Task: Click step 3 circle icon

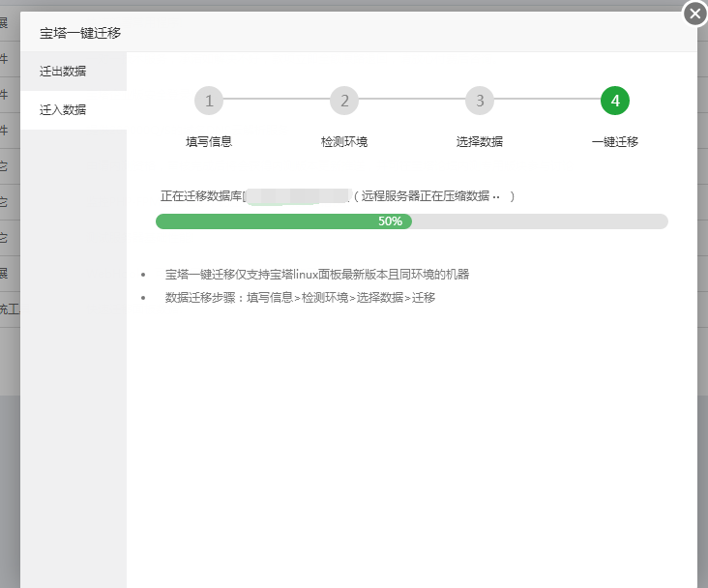Action: pyautogui.click(x=480, y=101)
